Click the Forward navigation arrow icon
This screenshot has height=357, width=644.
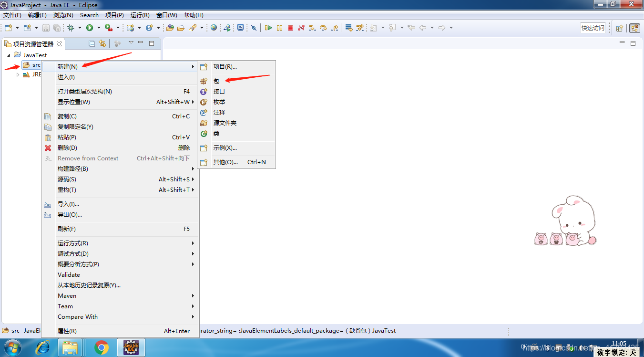(442, 28)
